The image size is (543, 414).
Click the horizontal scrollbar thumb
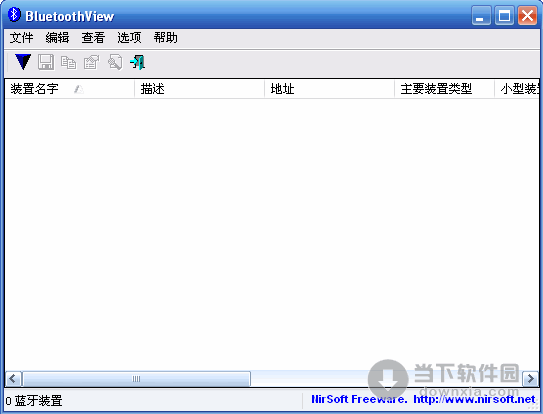click(x=136, y=378)
